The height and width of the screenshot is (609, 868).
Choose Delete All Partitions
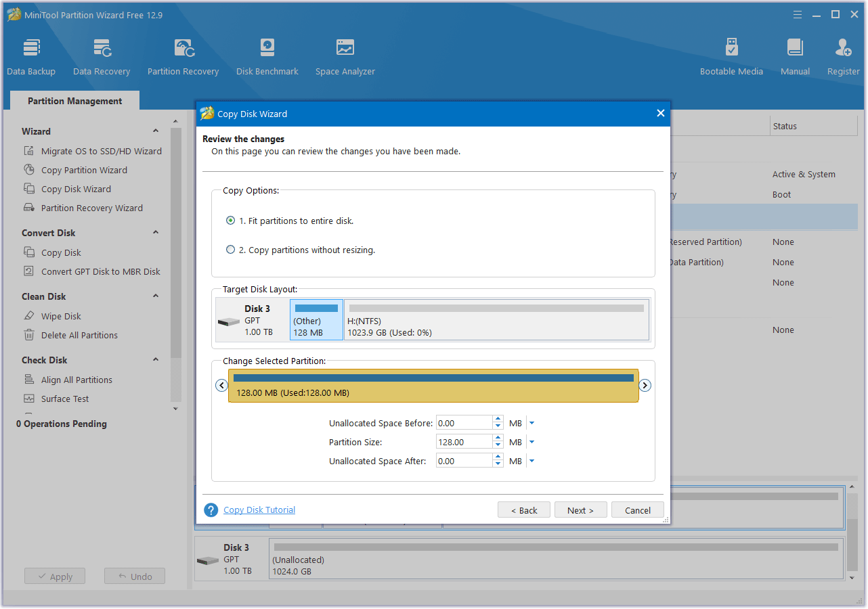click(79, 335)
